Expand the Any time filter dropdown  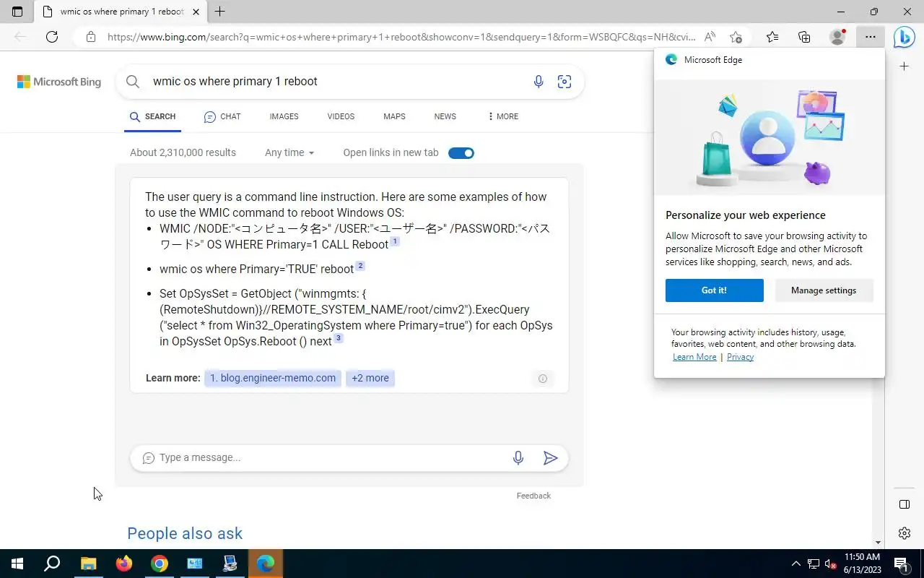click(289, 153)
